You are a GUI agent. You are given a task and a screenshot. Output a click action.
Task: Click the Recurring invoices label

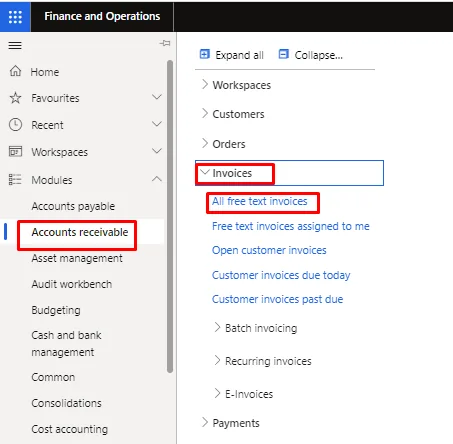[x=268, y=361]
